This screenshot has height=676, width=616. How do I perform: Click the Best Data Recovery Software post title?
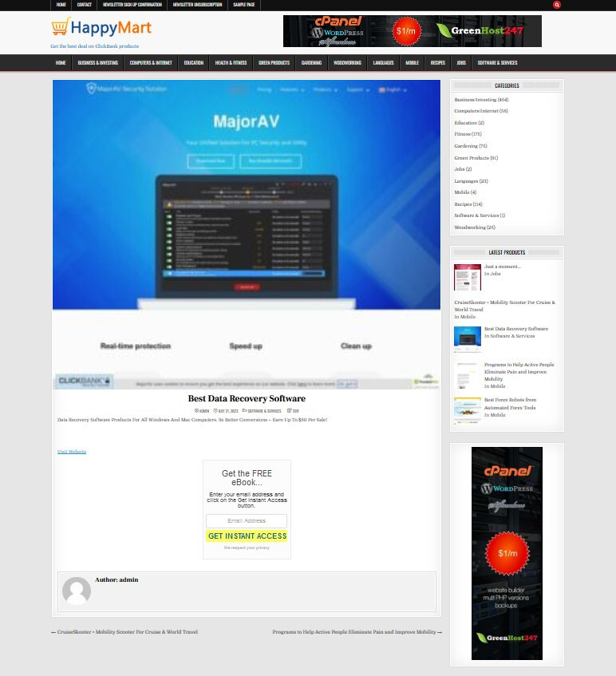247,398
